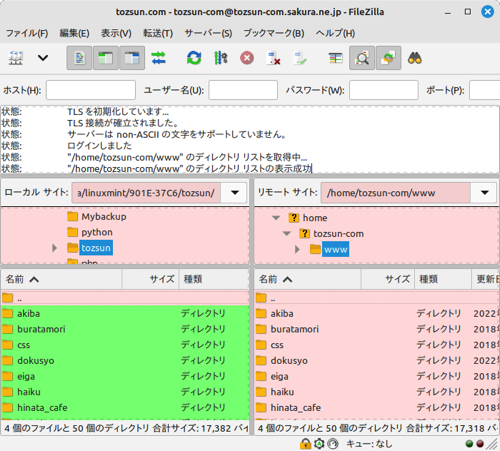
Task: Sort local list by 種類 column
Action: 214,279
